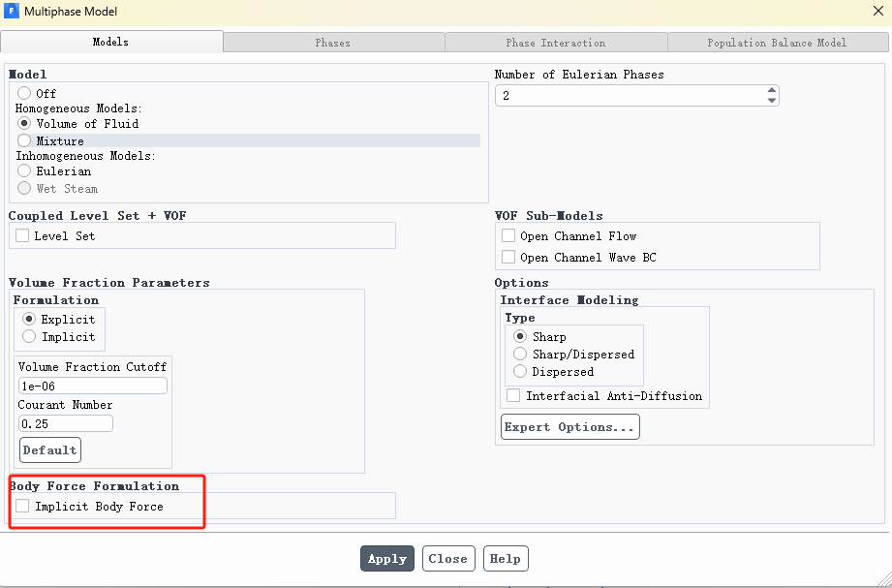
Task: Decrease the Number of Eulerian Phases
Action: (x=772, y=101)
